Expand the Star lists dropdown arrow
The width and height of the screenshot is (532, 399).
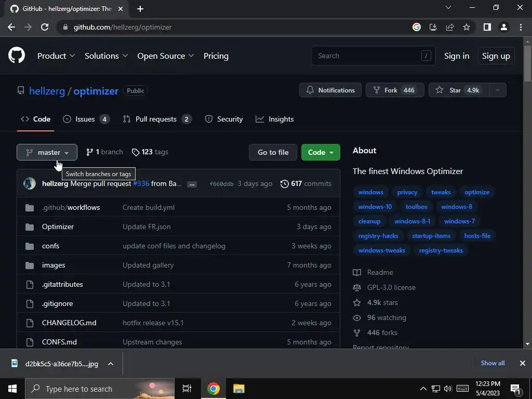498,90
